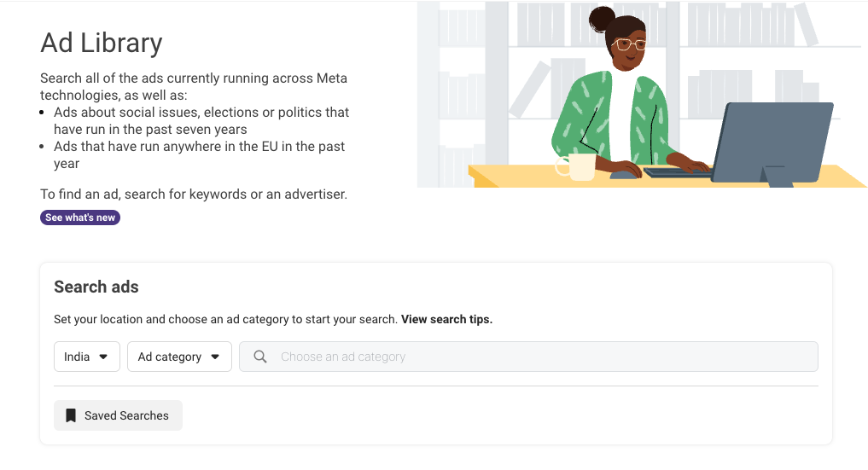The width and height of the screenshot is (868, 470).
Task: Click the magnifying glass search icon
Action: tap(260, 357)
